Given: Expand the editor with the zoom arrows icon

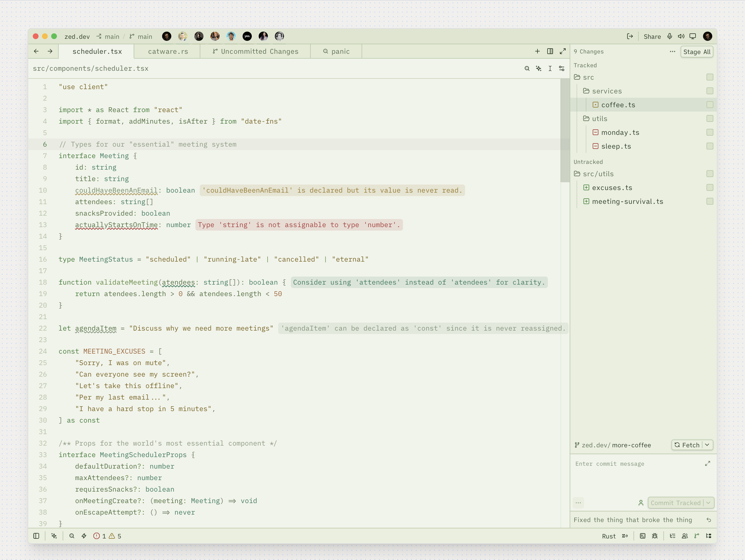Looking at the screenshot, I should coord(562,51).
